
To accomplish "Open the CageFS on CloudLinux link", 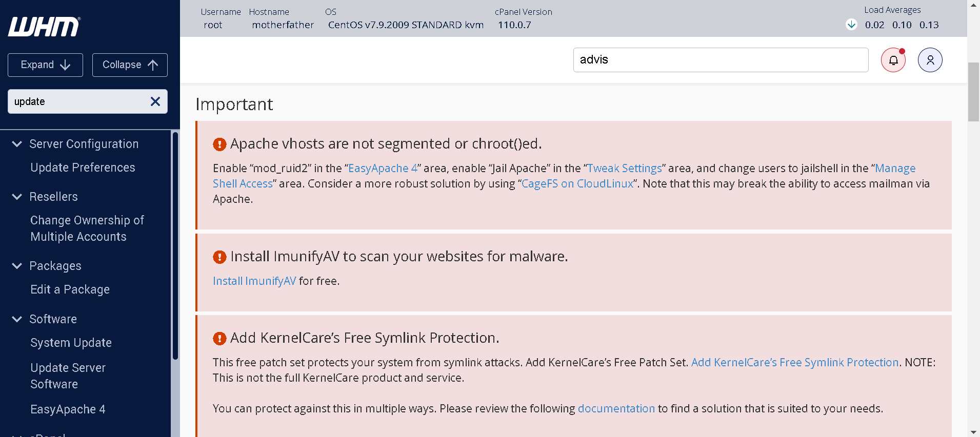I will [x=577, y=183].
